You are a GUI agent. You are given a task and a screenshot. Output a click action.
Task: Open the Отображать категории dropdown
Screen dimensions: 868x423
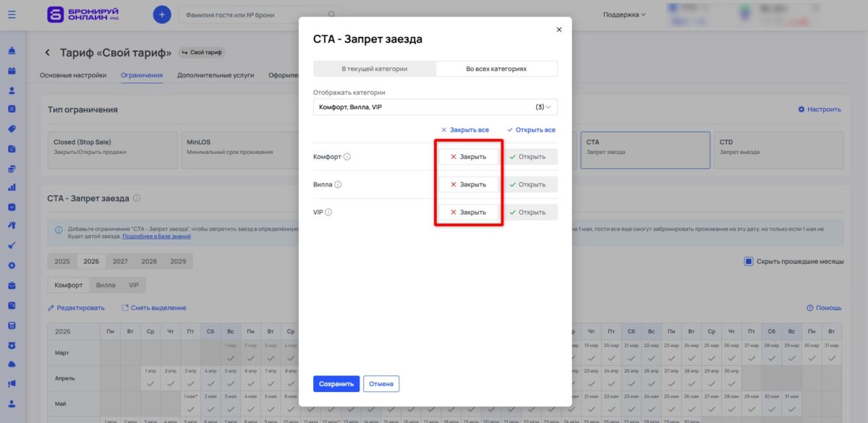[434, 106]
